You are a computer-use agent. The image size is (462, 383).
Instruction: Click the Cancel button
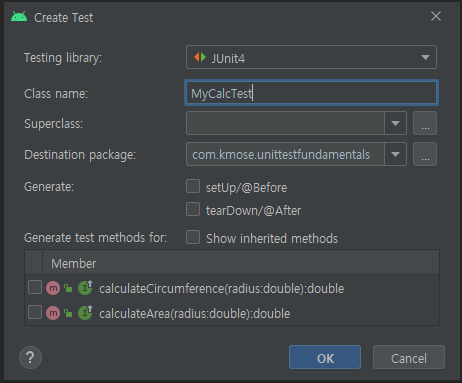(409, 357)
